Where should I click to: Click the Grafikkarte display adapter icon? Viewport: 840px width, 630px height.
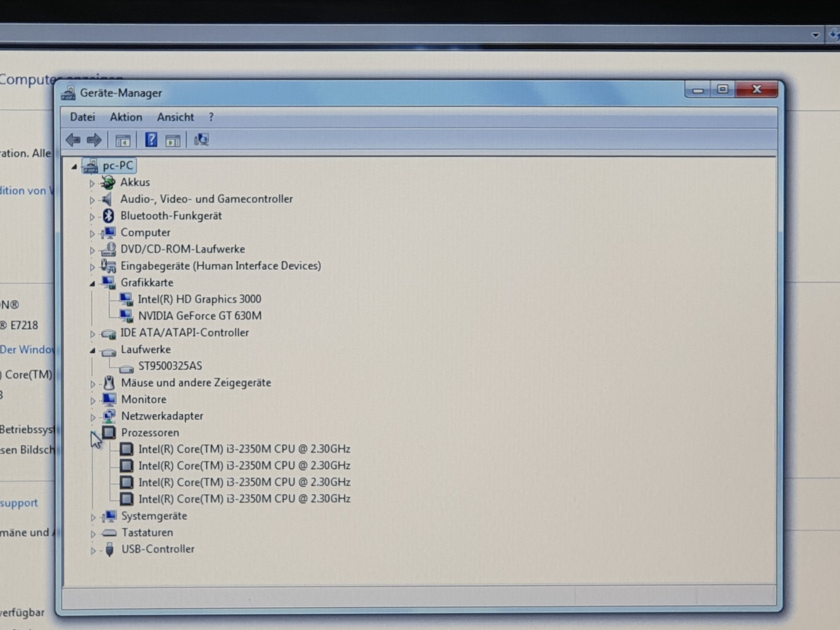pos(109,282)
